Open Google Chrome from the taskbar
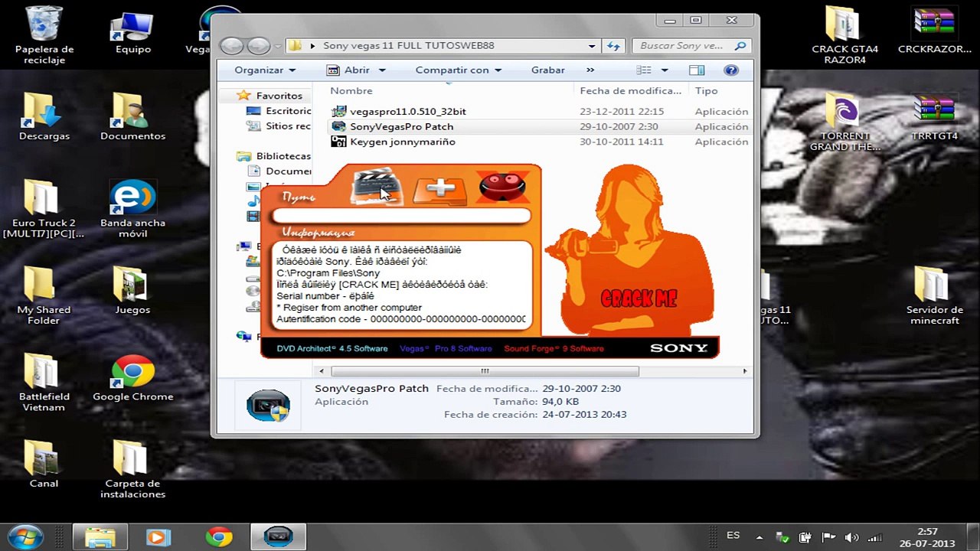 pyautogui.click(x=219, y=537)
